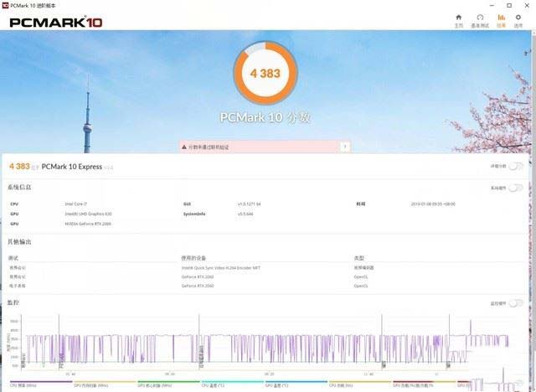Select the GPU load red legend
The image size is (536, 392).
click(x=424, y=384)
